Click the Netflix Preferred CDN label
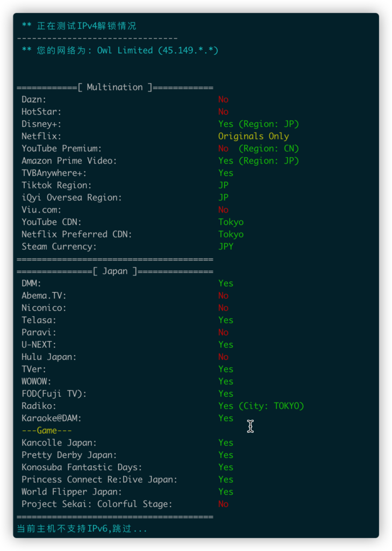 click(76, 235)
